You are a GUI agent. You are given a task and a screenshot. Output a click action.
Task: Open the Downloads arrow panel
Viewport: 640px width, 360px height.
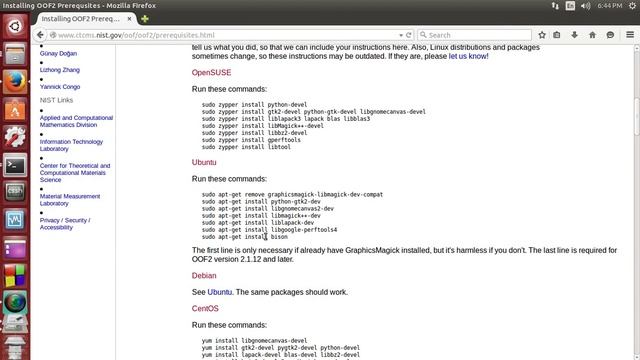pyautogui.click(x=574, y=35)
